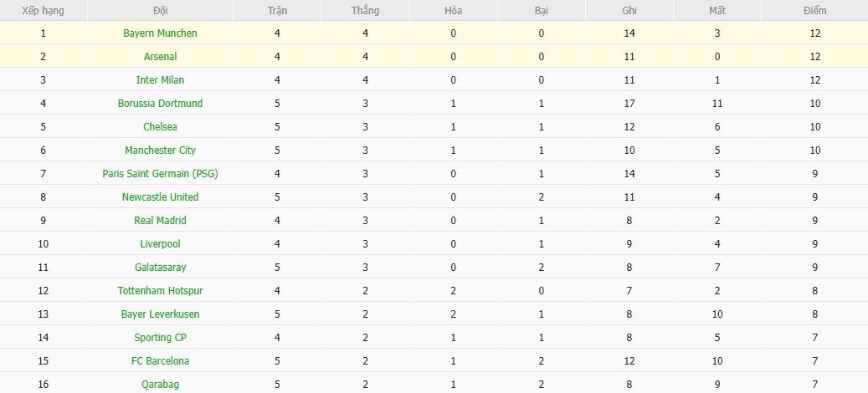Click the Xếp hạng column header

tap(43, 11)
